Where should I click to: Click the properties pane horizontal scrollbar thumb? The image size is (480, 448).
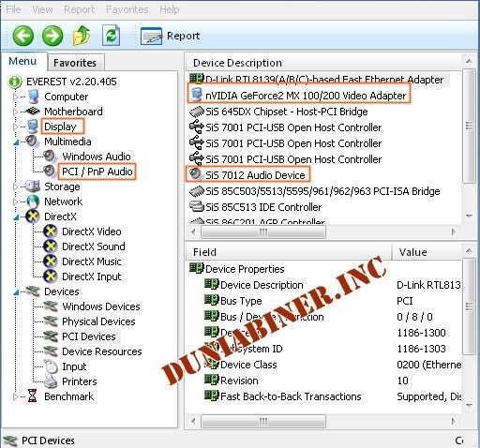click(263, 421)
